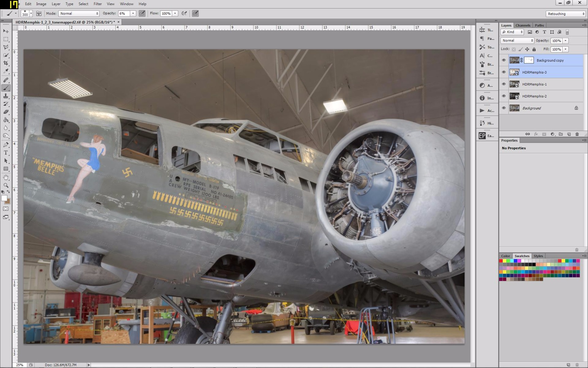Select the Healing Brush tool
Viewport: 588px width, 368px height.
(x=6, y=80)
